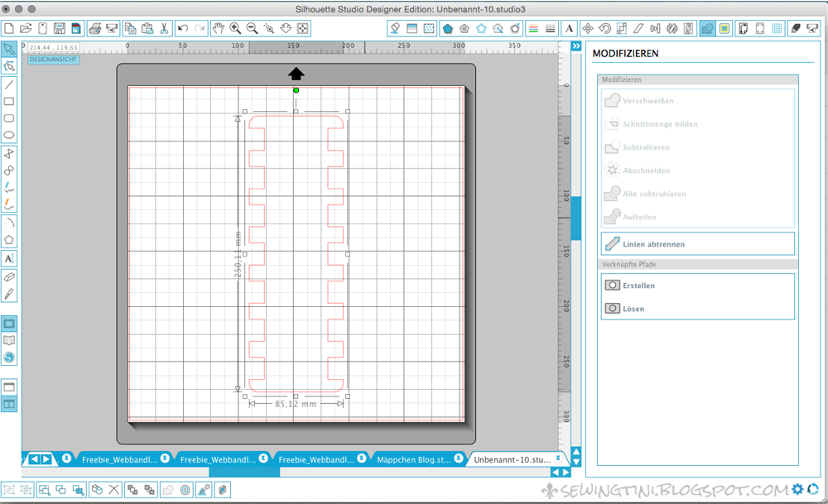Show the library with the book icon

[x=9, y=340]
